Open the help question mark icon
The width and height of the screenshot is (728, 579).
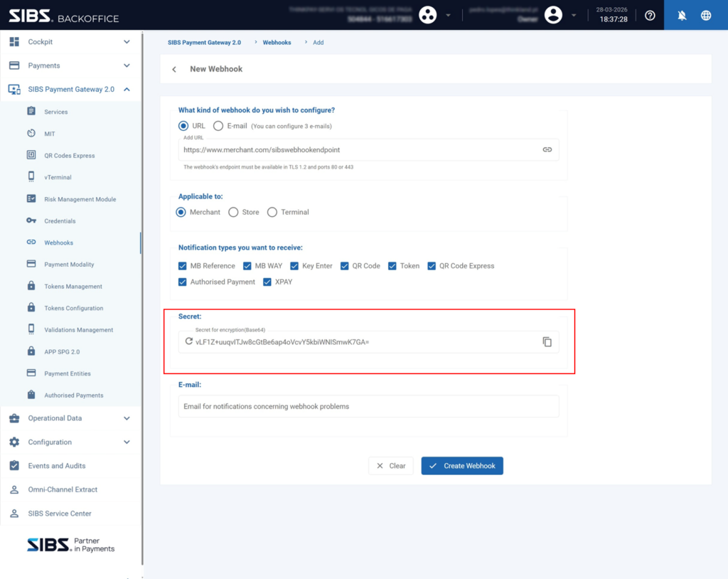pos(650,16)
